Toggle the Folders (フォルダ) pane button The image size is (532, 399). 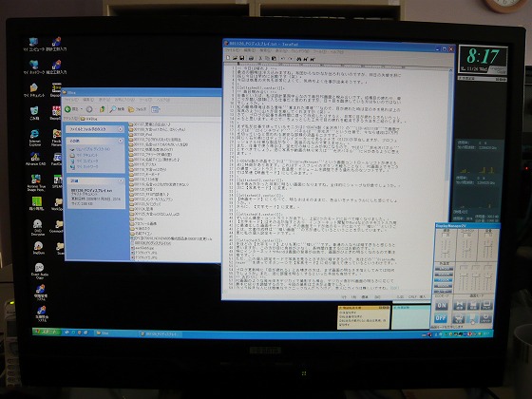click(x=138, y=109)
